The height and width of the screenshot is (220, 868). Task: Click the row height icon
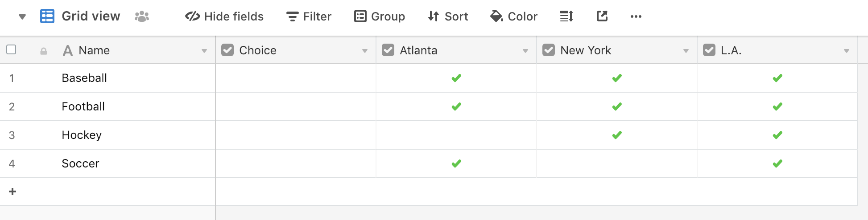[566, 16]
